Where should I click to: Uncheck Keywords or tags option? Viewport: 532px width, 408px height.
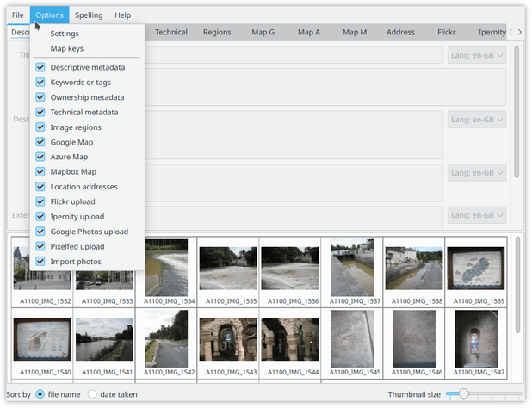pos(87,82)
